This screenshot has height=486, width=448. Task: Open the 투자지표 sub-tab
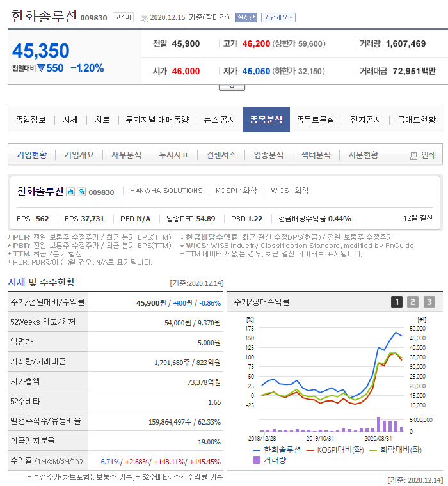(173, 155)
